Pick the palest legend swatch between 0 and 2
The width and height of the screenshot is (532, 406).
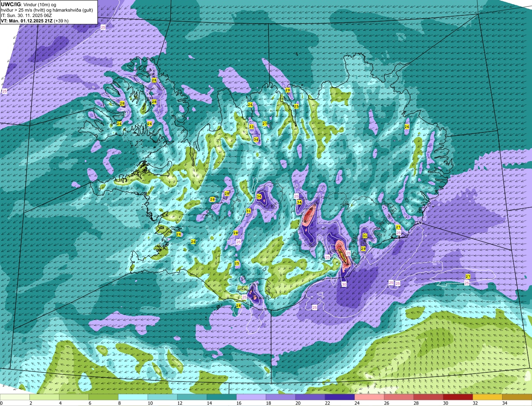(x=15, y=397)
